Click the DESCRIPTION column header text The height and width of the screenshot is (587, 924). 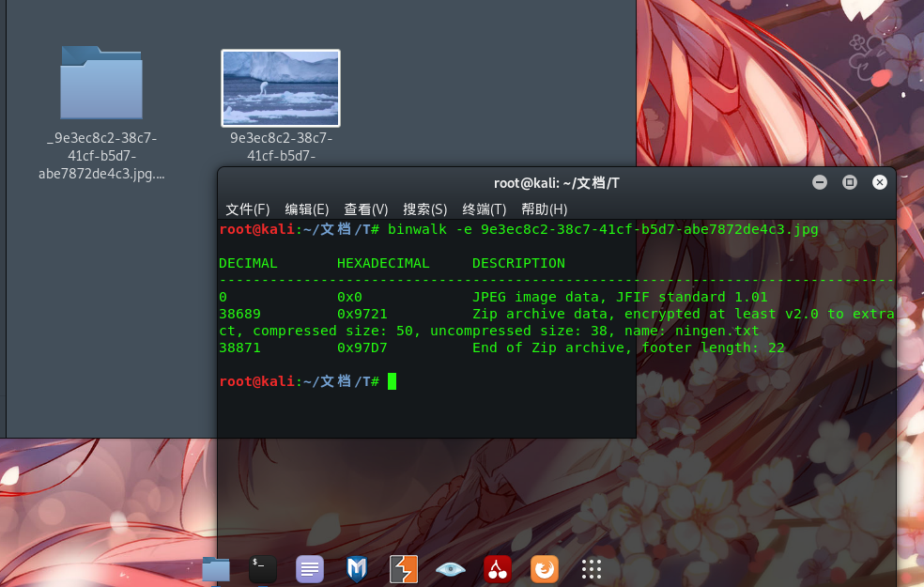[518, 263]
